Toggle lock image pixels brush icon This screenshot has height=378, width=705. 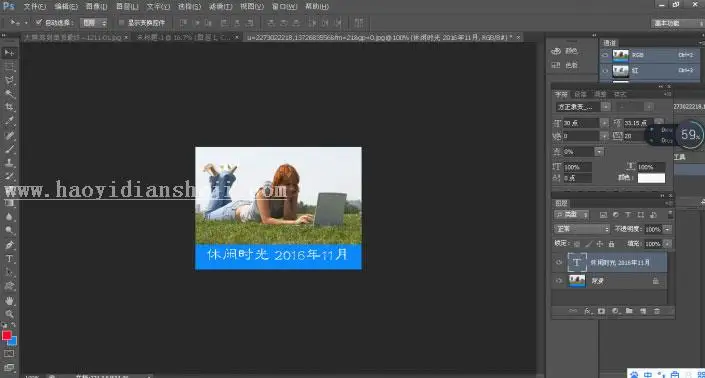(x=588, y=244)
